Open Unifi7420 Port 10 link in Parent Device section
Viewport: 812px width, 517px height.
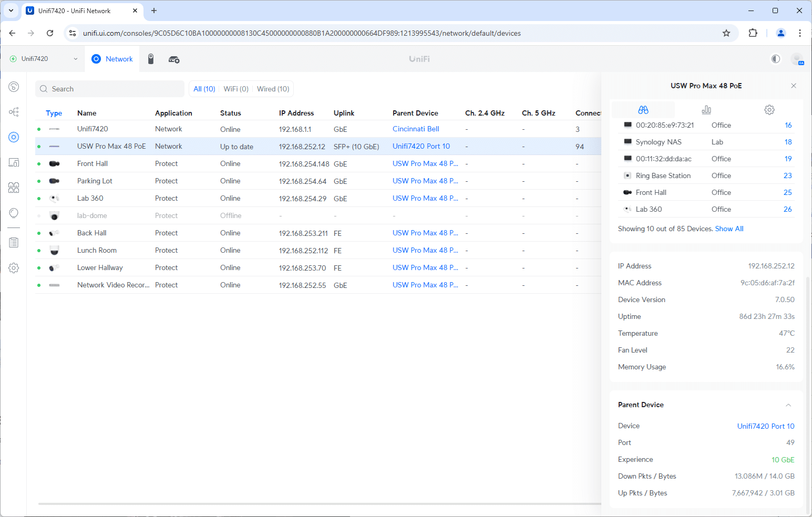click(766, 426)
